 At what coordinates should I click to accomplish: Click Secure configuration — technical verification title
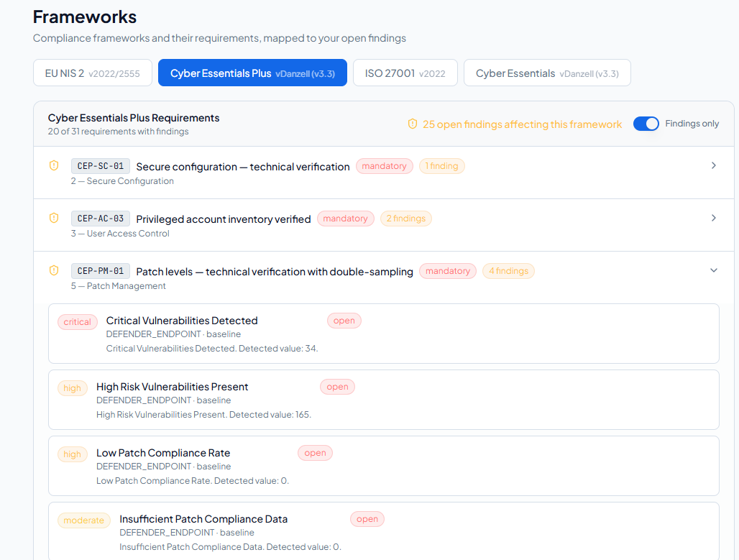pyautogui.click(x=243, y=166)
